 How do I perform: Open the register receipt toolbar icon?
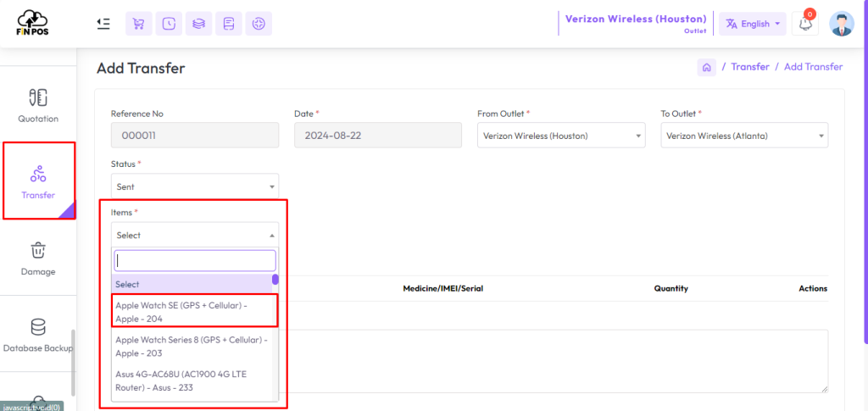point(229,24)
